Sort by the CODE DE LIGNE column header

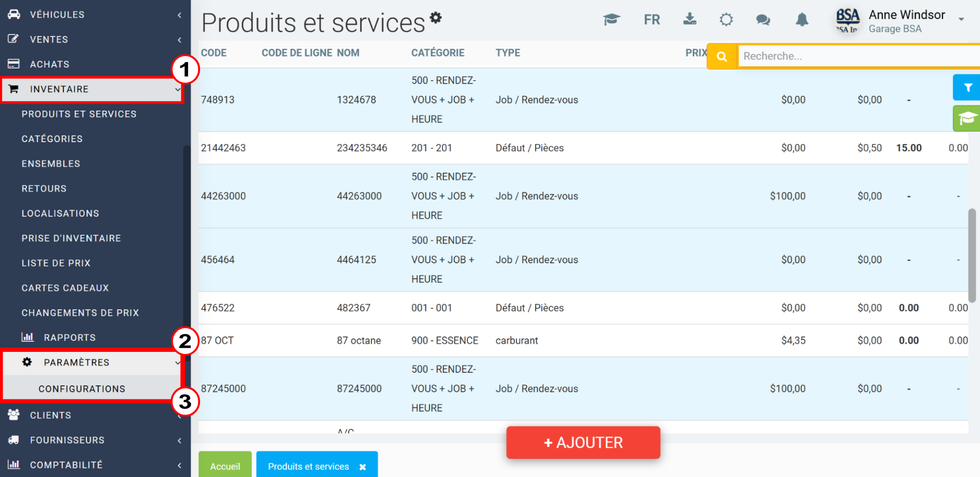tap(297, 53)
